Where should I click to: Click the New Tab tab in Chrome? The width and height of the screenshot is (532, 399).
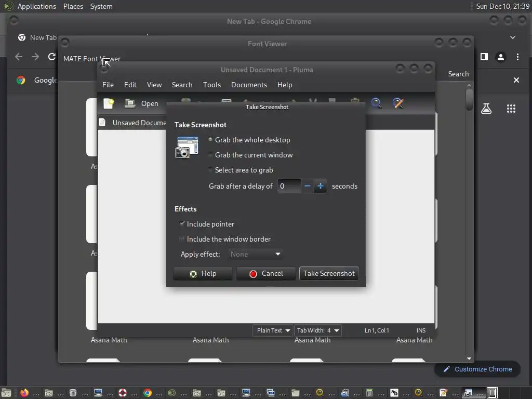pos(37,37)
